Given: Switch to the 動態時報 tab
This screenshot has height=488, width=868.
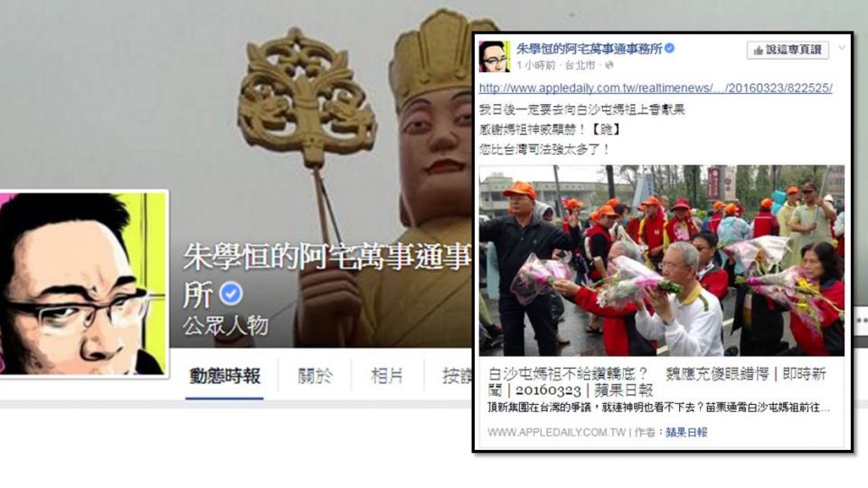Looking at the screenshot, I should coord(225,377).
